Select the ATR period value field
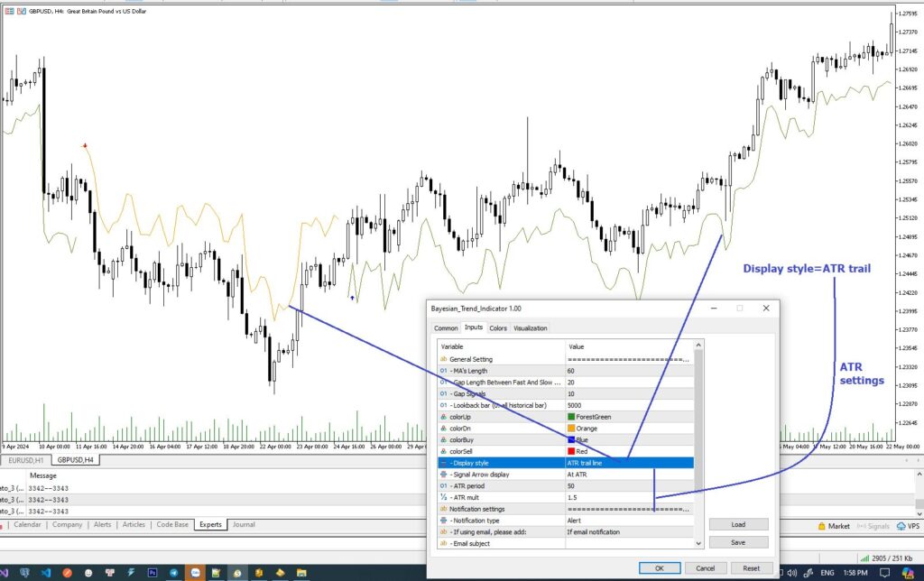 click(x=629, y=485)
